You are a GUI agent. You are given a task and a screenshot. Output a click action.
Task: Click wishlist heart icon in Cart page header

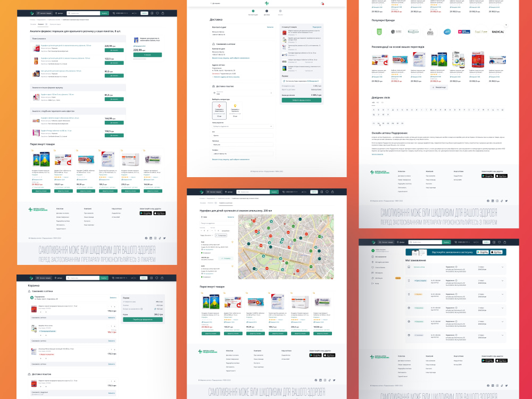point(157,278)
